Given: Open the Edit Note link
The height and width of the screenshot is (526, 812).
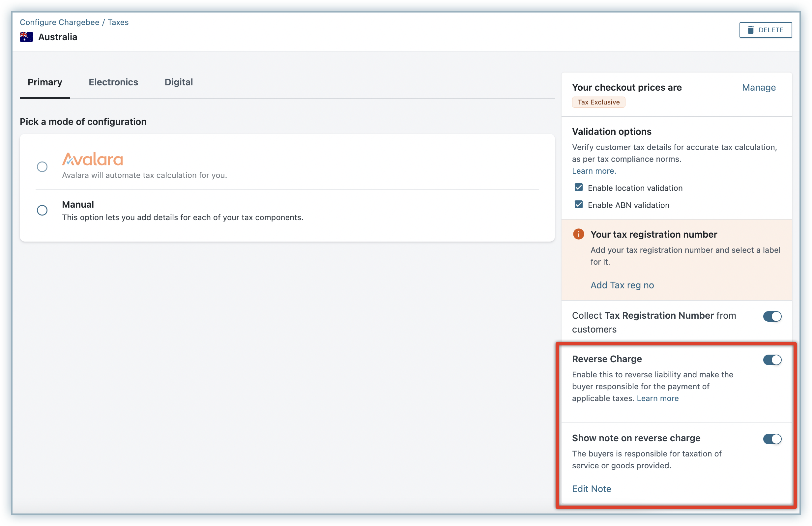Looking at the screenshot, I should point(591,489).
